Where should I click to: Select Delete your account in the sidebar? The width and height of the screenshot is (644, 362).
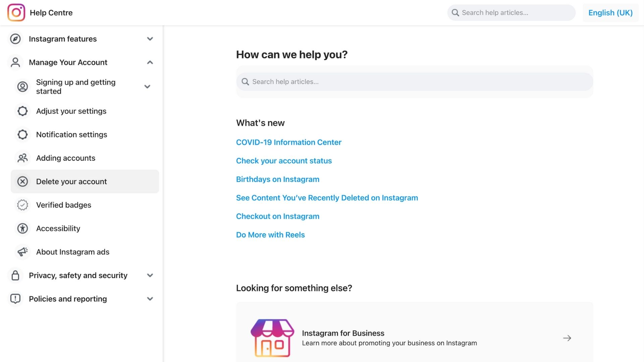click(x=85, y=181)
